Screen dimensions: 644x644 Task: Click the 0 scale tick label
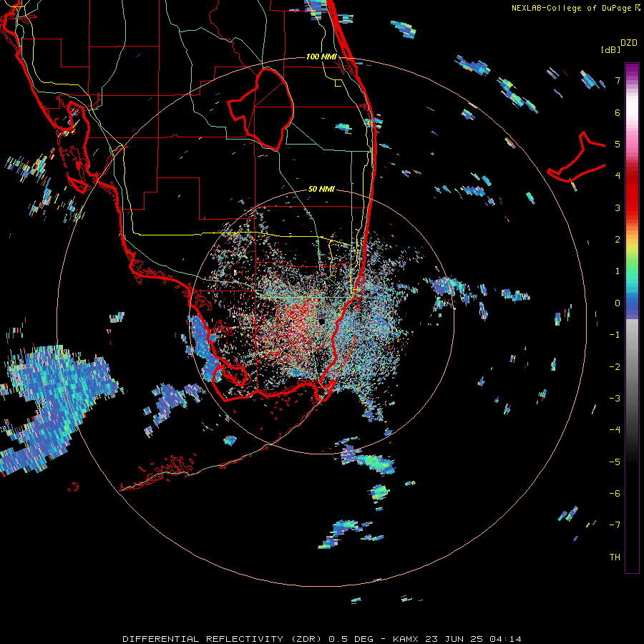(618, 303)
